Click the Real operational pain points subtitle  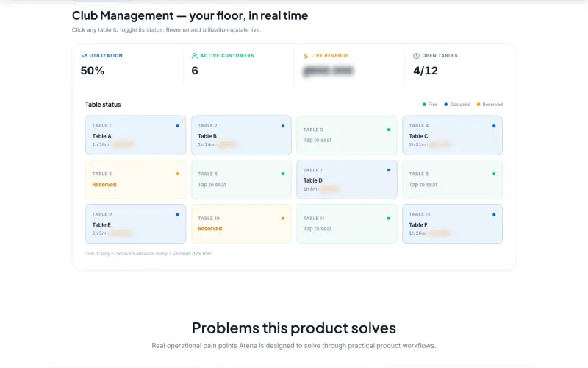(293, 346)
